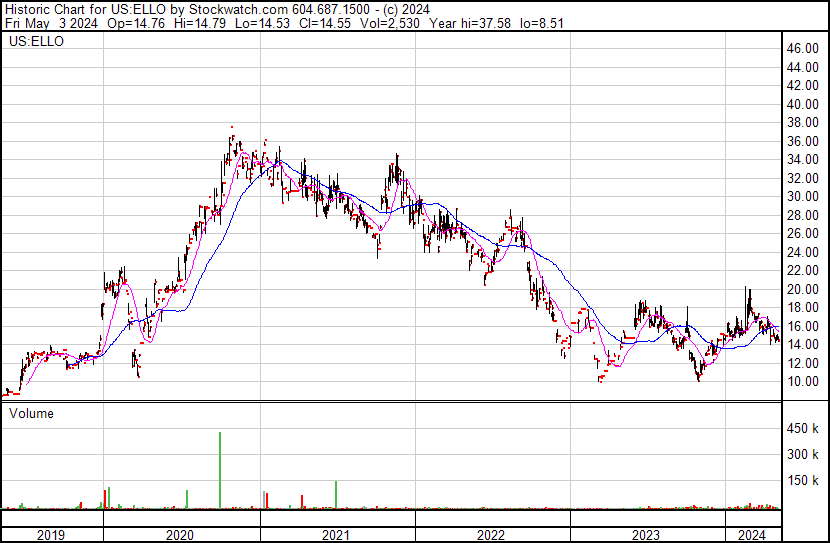Select the 2021 year marker

pyautogui.click(x=336, y=534)
